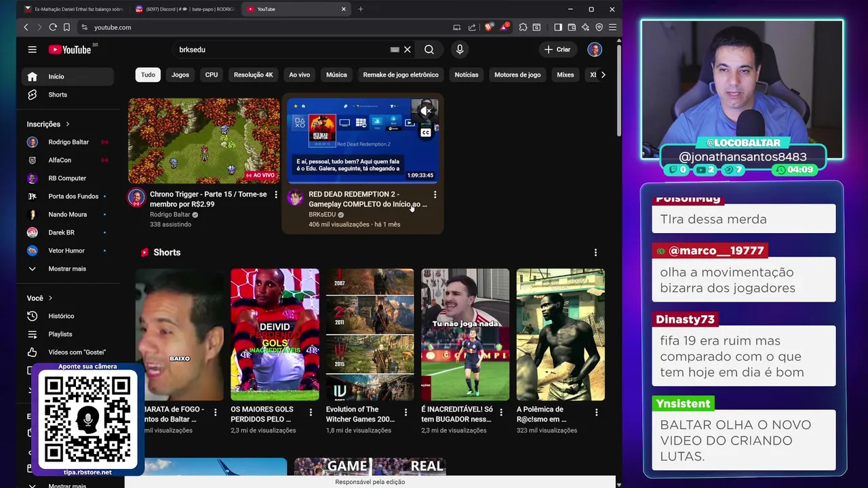This screenshot has height=488, width=868.
Task: Click the browser back arrow
Action: tap(26, 27)
